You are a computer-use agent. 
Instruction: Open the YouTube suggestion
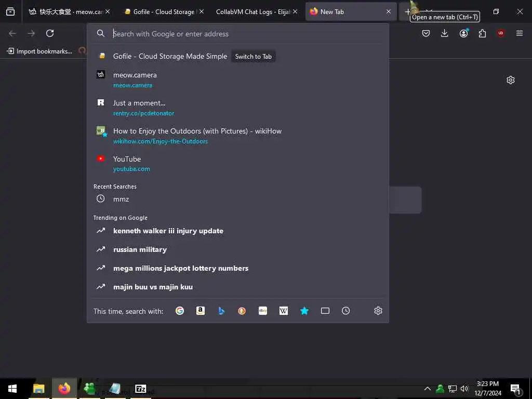237,164
